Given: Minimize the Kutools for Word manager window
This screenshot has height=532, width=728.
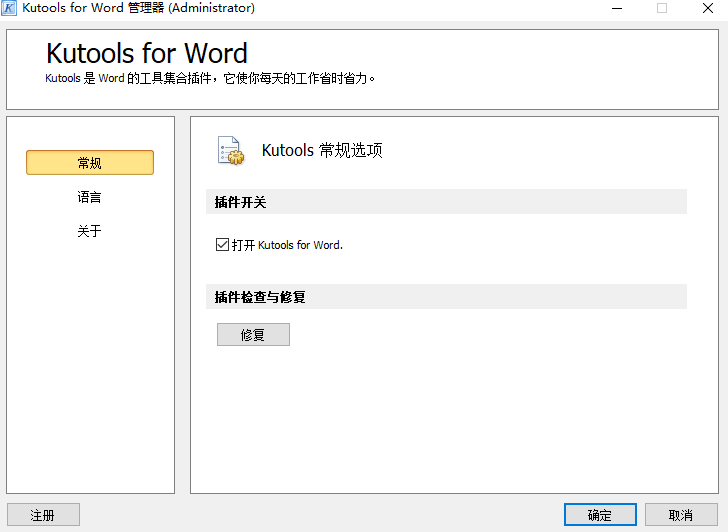Looking at the screenshot, I should [x=616, y=8].
